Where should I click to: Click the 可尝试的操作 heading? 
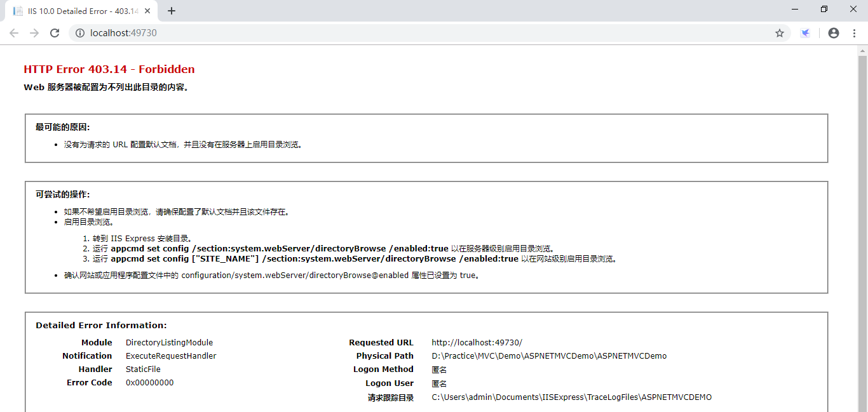click(x=63, y=194)
